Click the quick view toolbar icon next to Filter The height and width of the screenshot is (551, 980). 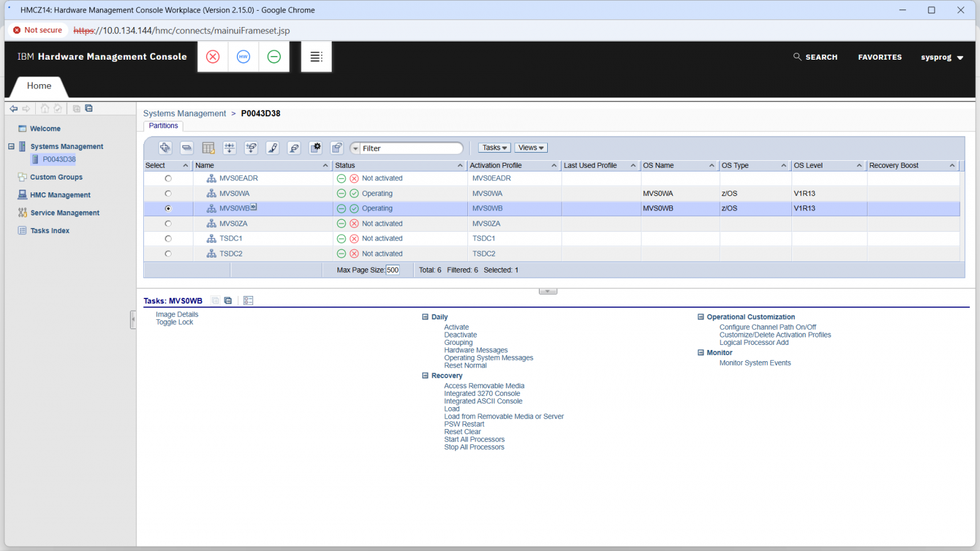pos(337,148)
